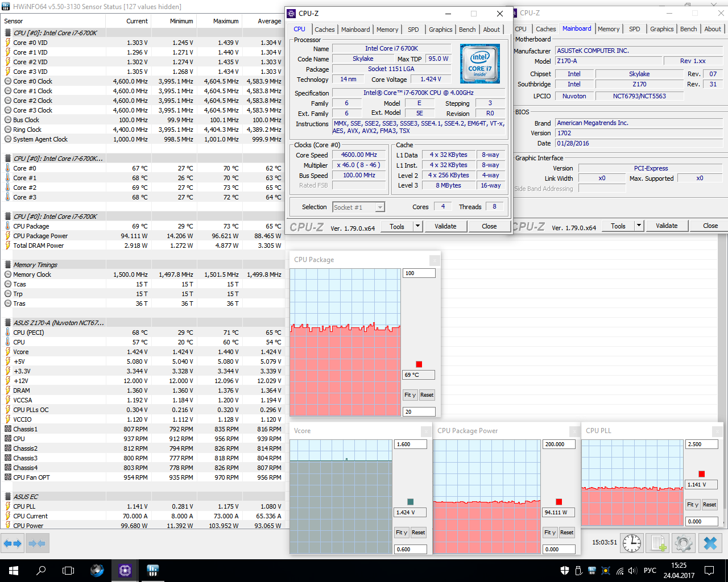Click the 200.000 field in CPU Package Power graph
The width and height of the screenshot is (728, 582).
click(559, 444)
